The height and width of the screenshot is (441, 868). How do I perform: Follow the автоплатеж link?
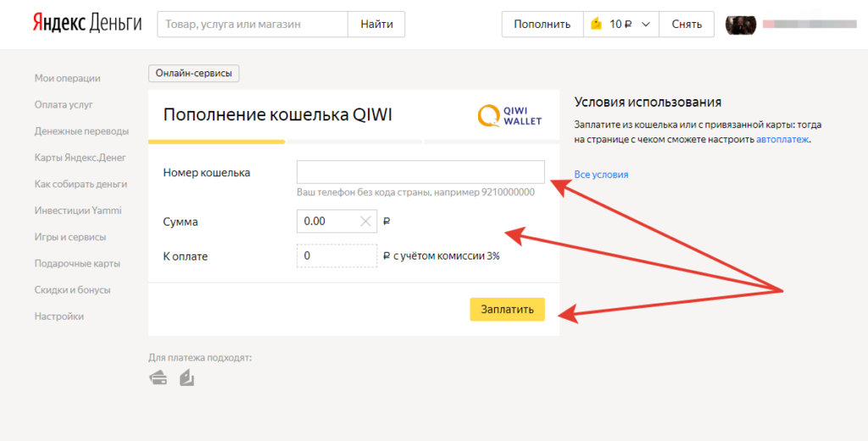(782, 140)
